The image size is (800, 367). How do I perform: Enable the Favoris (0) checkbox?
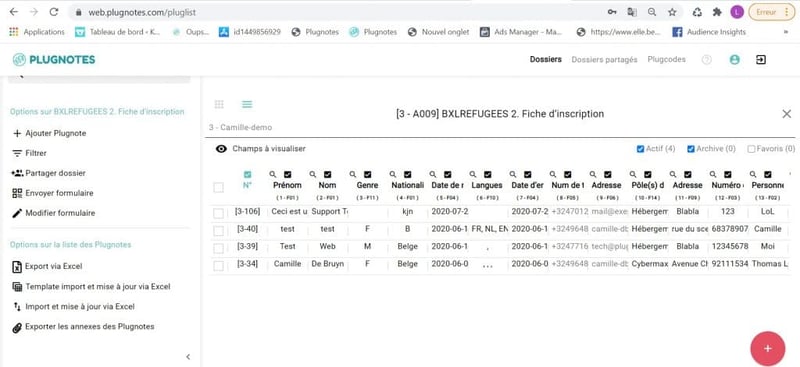pos(751,149)
